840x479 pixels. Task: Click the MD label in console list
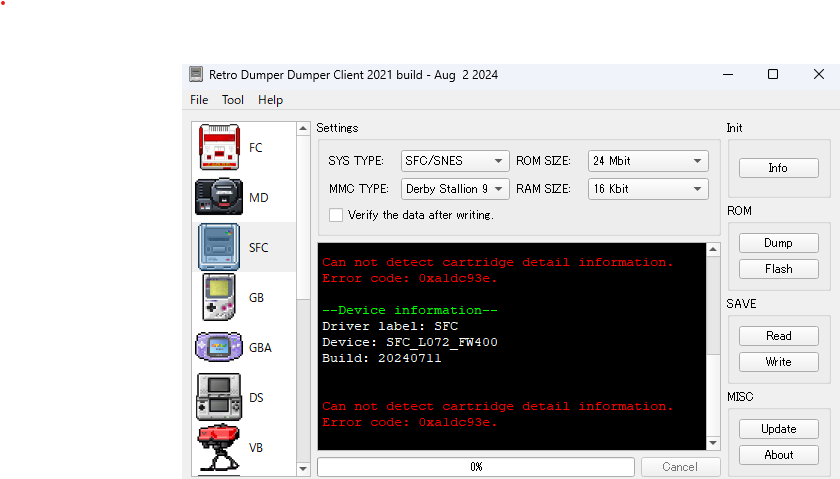click(259, 198)
